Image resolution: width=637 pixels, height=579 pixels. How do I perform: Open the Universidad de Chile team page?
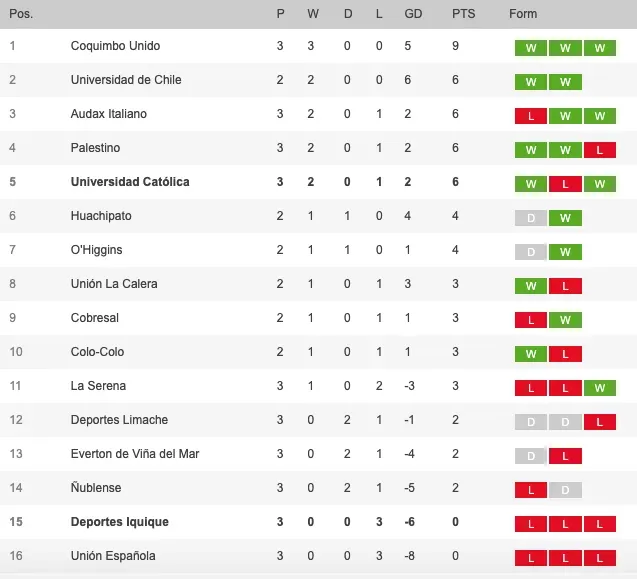tap(126, 80)
